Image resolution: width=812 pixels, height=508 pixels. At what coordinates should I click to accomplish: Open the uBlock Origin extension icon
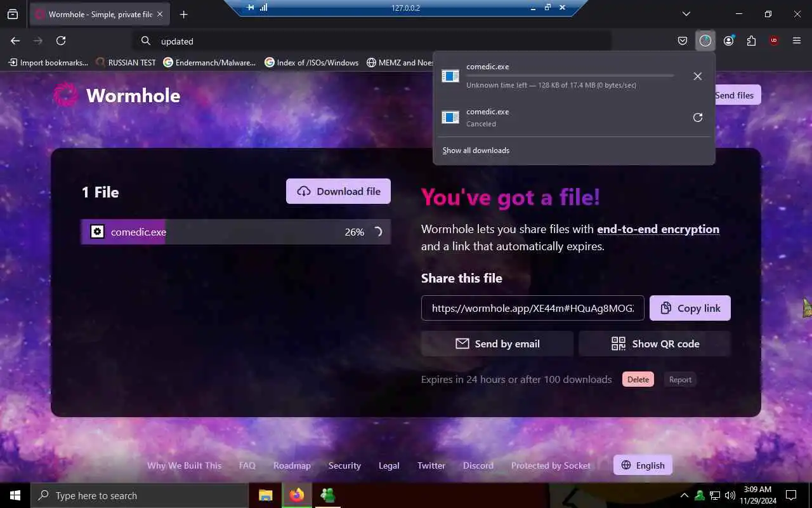pyautogui.click(x=773, y=41)
